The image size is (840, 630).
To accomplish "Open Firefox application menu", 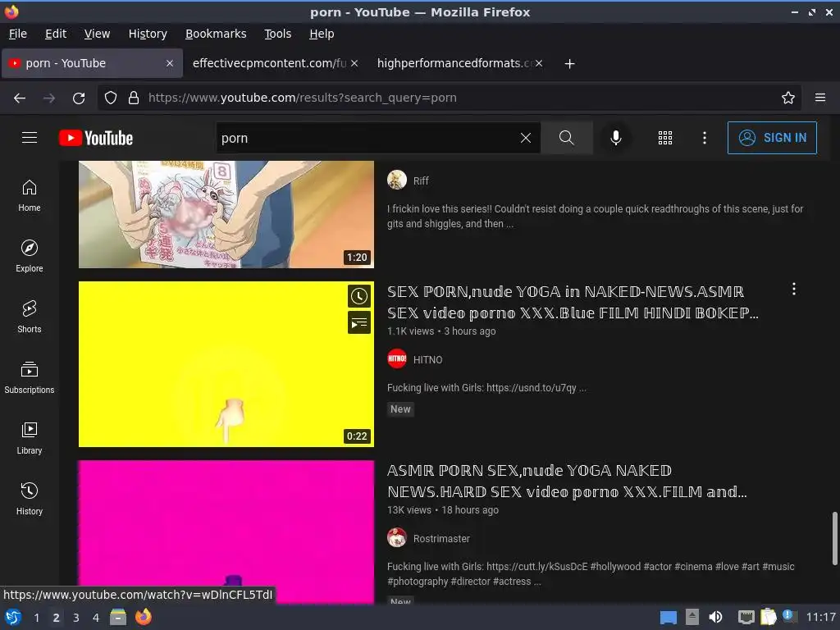I will pyautogui.click(x=820, y=98).
